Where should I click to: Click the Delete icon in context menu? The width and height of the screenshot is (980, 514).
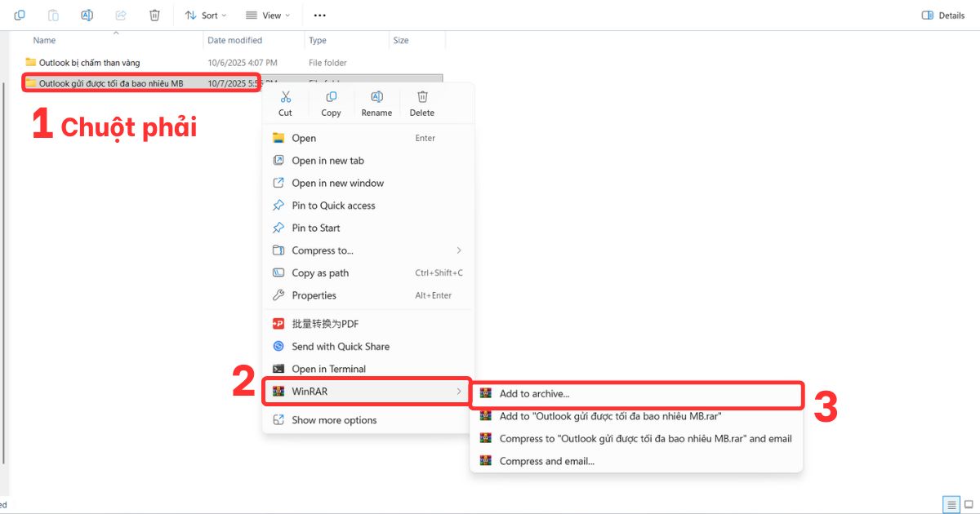click(x=421, y=103)
